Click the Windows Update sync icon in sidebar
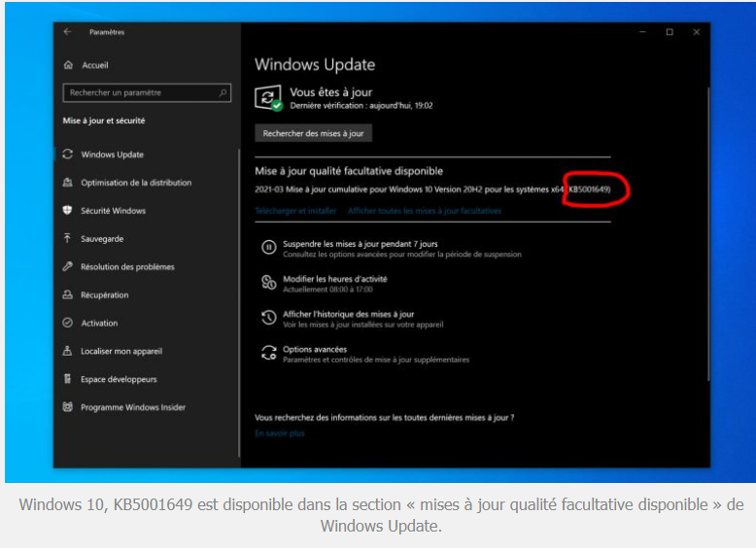The image size is (756, 551). (x=68, y=155)
